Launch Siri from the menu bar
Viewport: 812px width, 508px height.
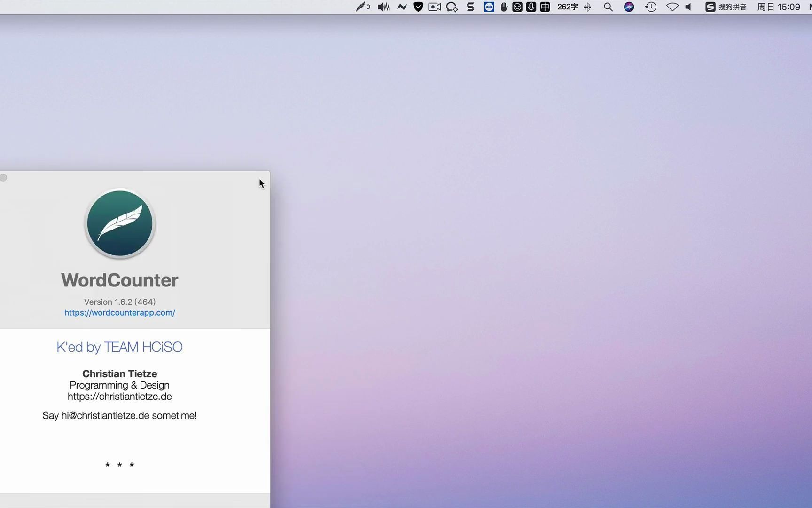tap(629, 7)
